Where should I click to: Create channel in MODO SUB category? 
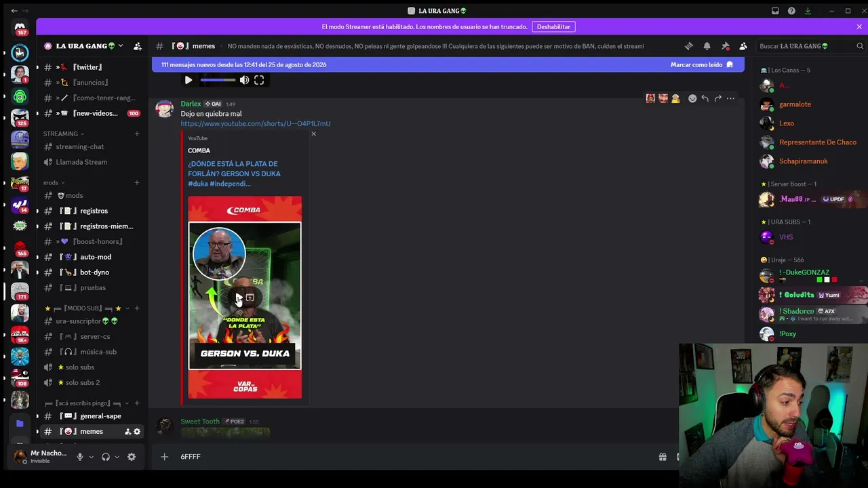coord(137,308)
